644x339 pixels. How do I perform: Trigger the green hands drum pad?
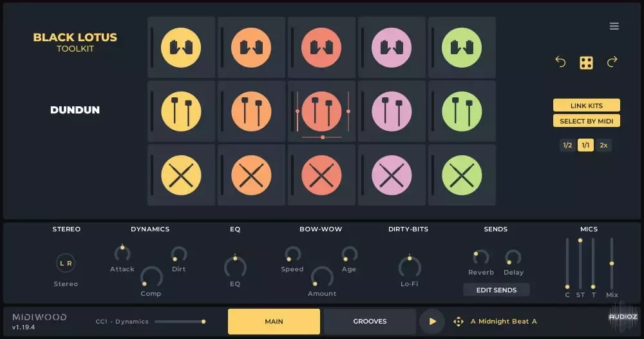click(x=462, y=48)
